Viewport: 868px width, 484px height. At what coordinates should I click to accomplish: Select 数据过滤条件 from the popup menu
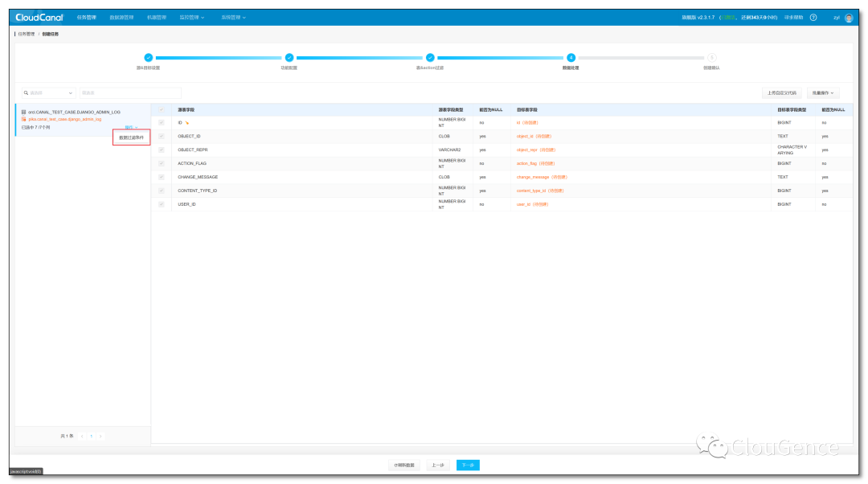click(131, 137)
